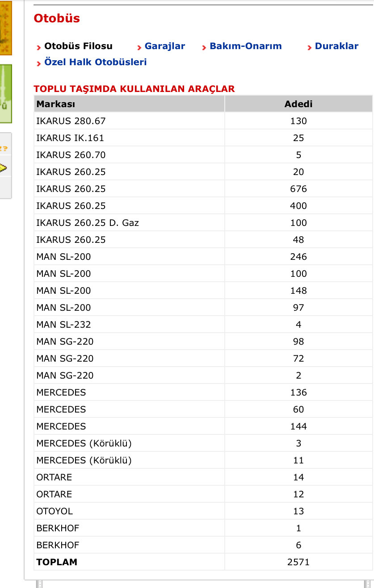
Task: Select the Otobüs Filosu tab
Action: (78, 46)
